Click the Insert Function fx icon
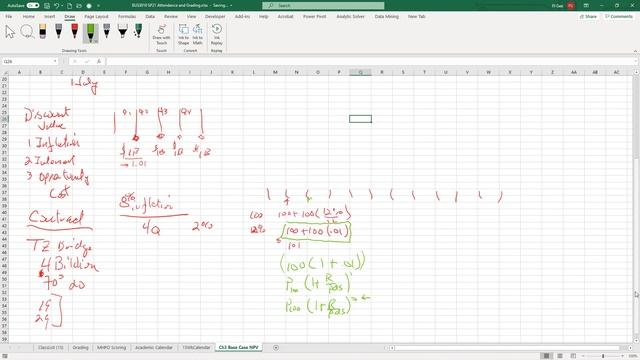This screenshot has width=640, height=360. (99, 61)
